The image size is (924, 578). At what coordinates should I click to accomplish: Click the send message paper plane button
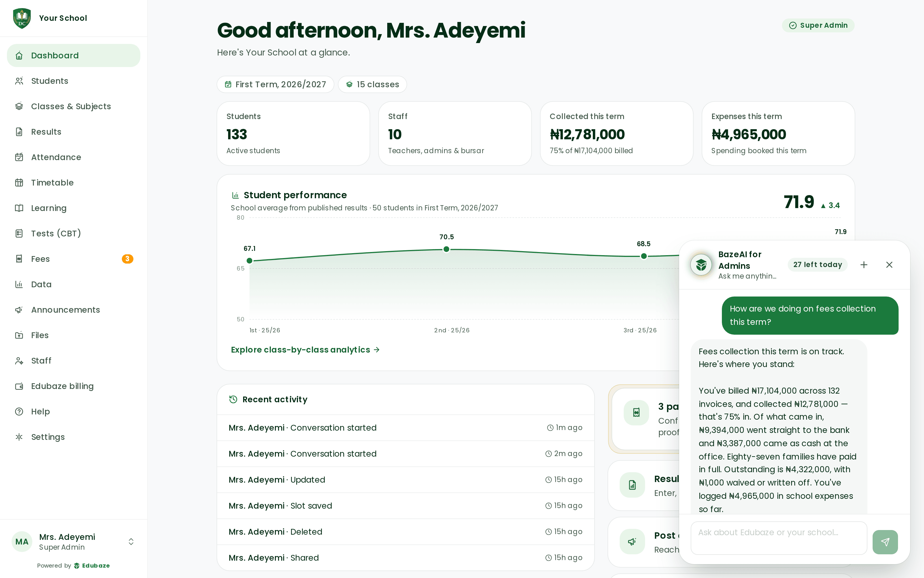coord(885,542)
